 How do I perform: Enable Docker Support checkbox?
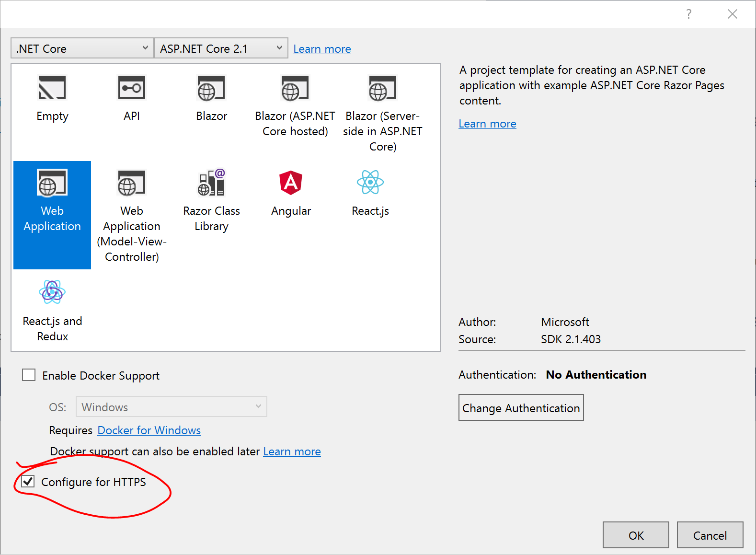point(29,375)
